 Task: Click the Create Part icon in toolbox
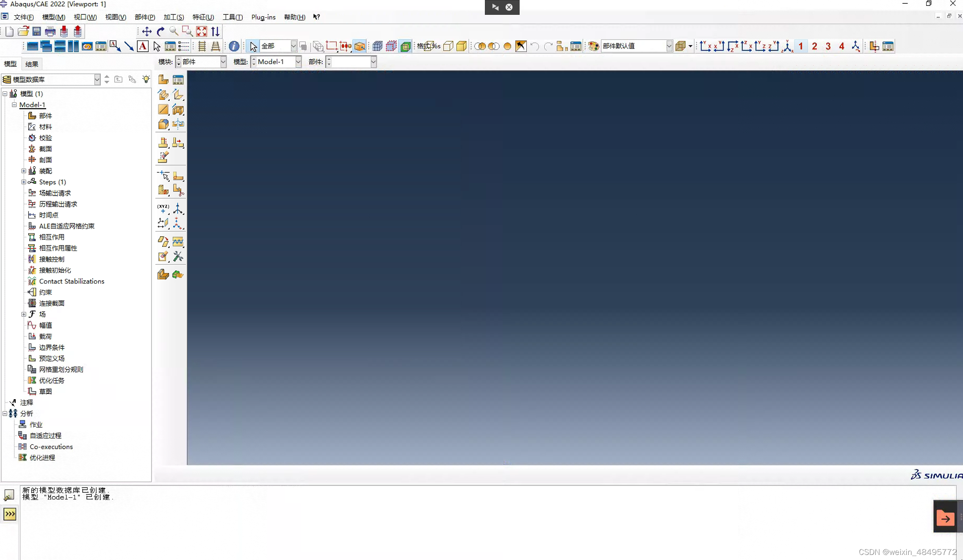(163, 80)
